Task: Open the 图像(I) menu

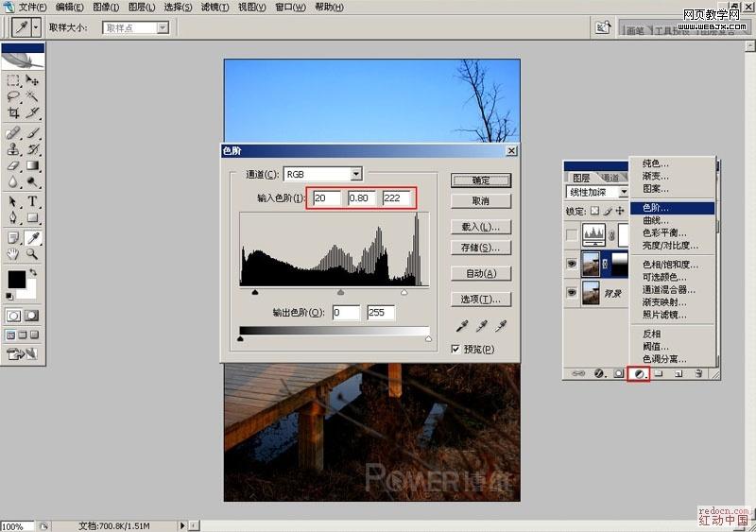Action: (106, 7)
